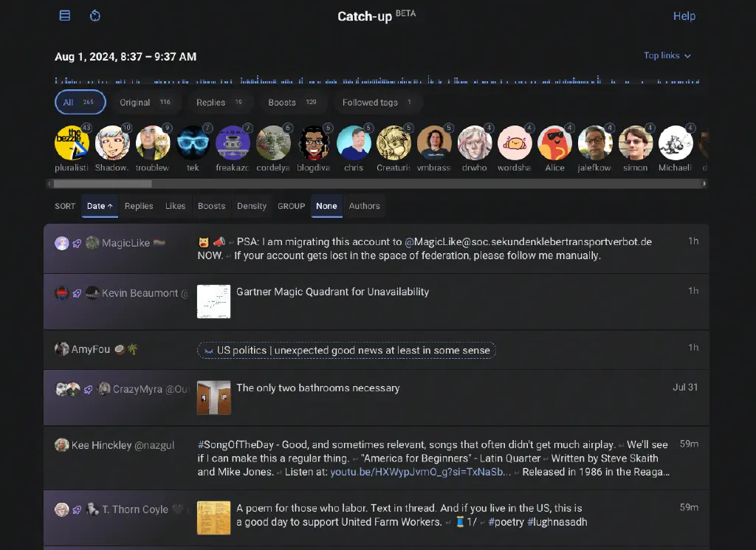Open the #lughnasadh hashtag link
The image size is (756, 550).
(x=557, y=522)
